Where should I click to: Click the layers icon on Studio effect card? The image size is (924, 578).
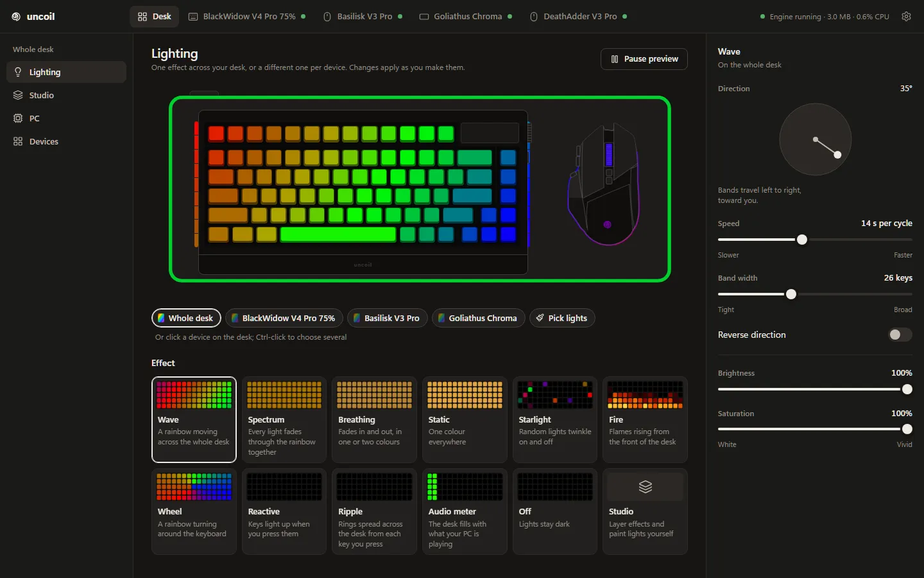646,487
